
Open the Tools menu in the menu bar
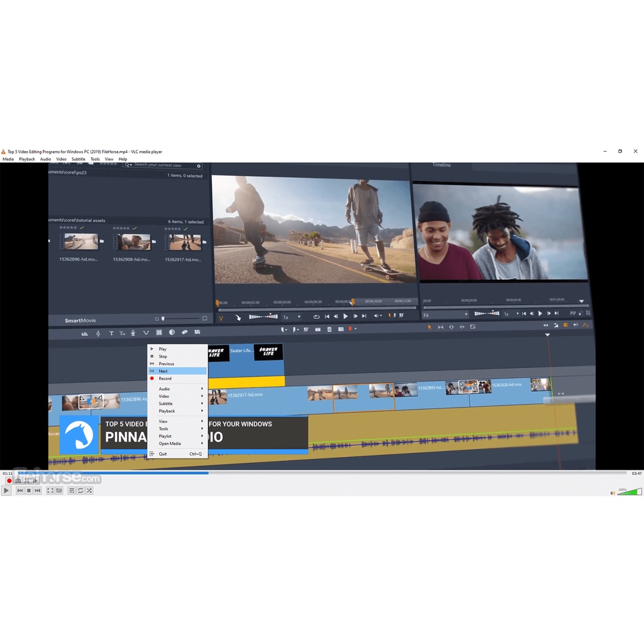click(96, 159)
